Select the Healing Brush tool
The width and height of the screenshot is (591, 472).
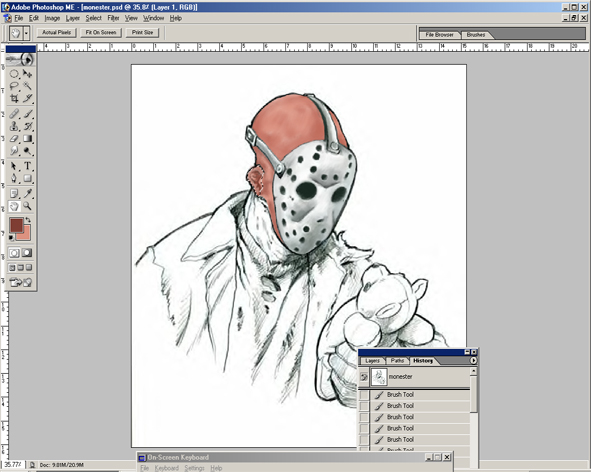[14, 113]
